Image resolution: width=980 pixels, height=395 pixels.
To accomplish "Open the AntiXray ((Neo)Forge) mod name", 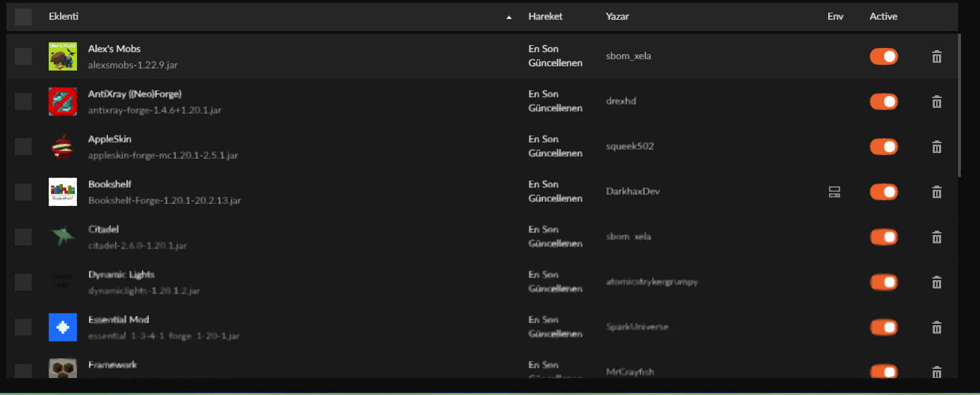I will click(x=135, y=94).
